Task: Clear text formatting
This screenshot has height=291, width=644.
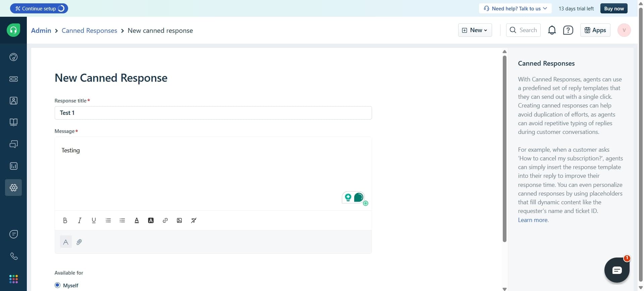Action: pyautogui.click(x=194, y=220)
